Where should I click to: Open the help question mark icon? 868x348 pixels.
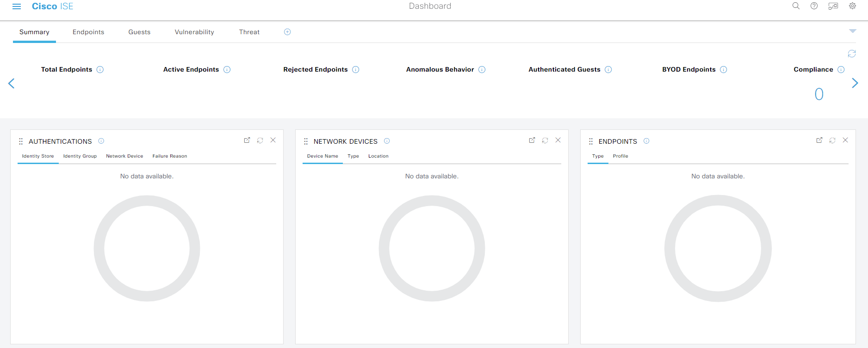click(814, 6)
